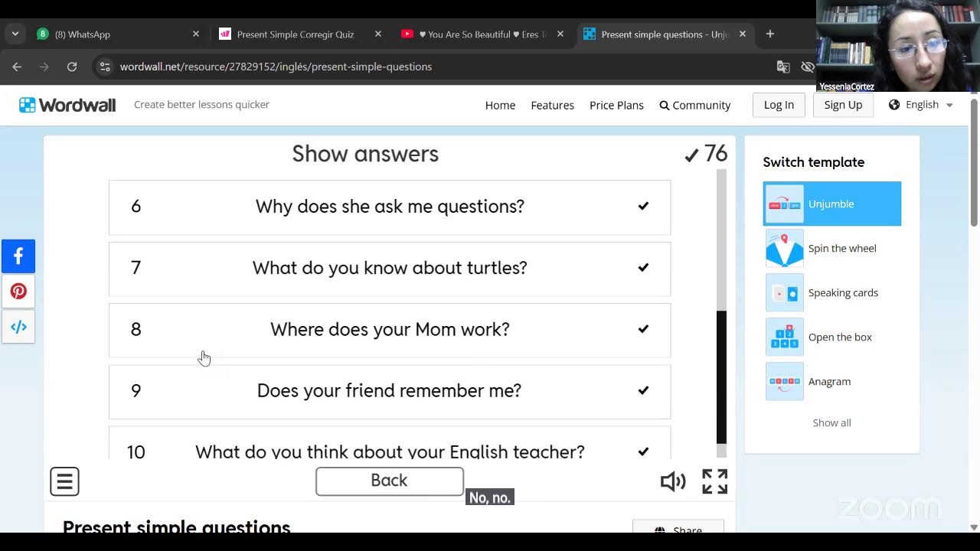Click the eye-slash icon in address bar

point(808,67)
